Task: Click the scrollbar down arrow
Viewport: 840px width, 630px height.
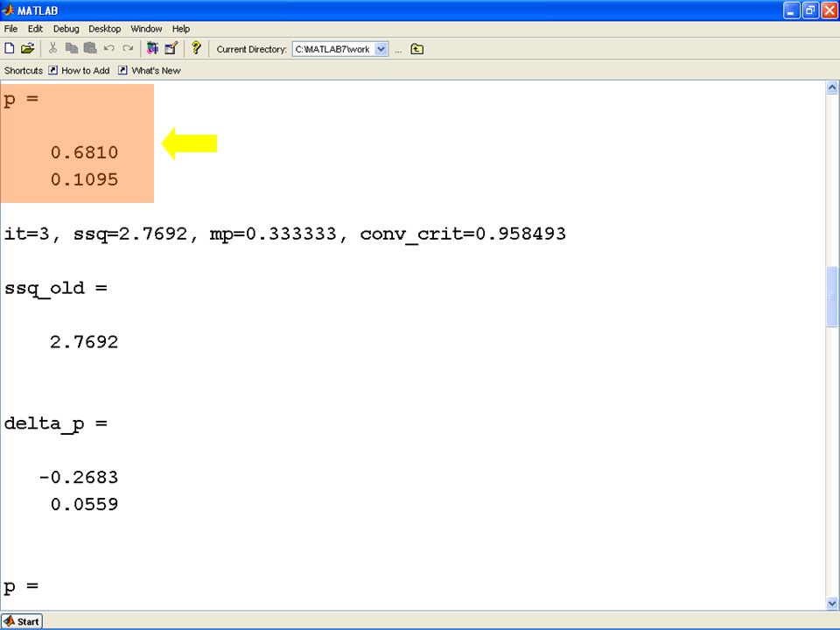Action: 832,603
